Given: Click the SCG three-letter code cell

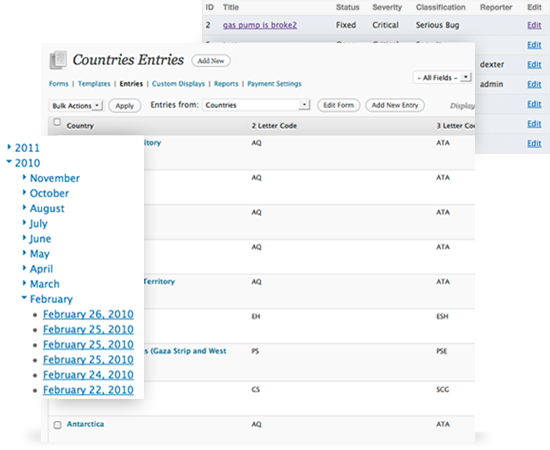Looking at the screenshot, I should 443,389.
